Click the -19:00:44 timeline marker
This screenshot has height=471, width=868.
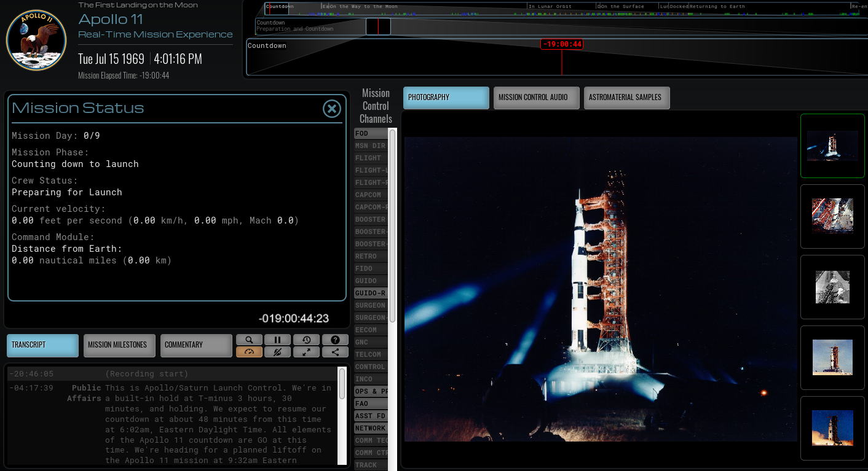[562, 44]
